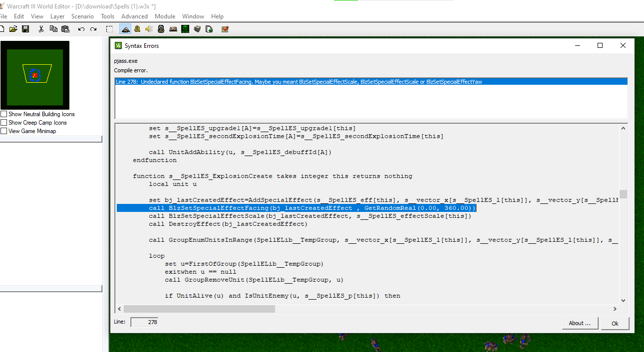Click the horizontal scroll right arrow

(615, 309)
